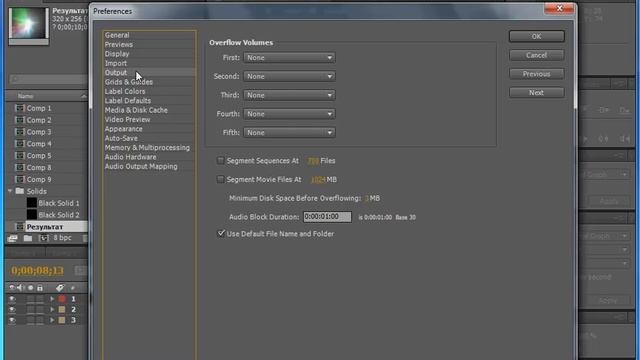640x360 pixels.
Task: Collapse the Solids folder triangle
Action: pyautogui.click(x=10, y=191)
